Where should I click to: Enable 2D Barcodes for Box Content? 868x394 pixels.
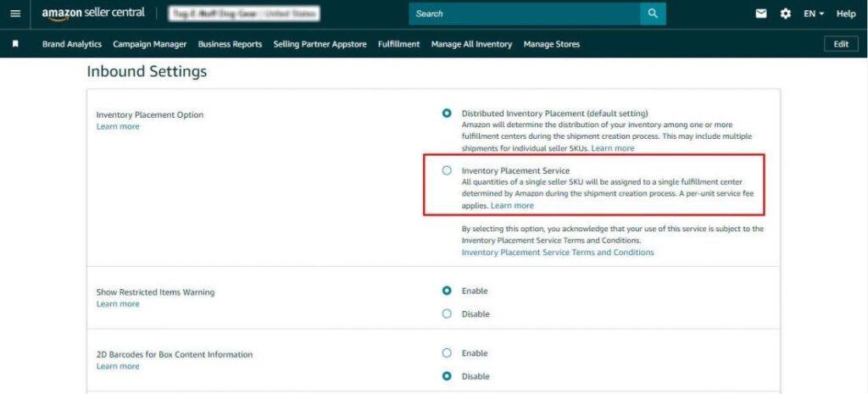point(447,353)
